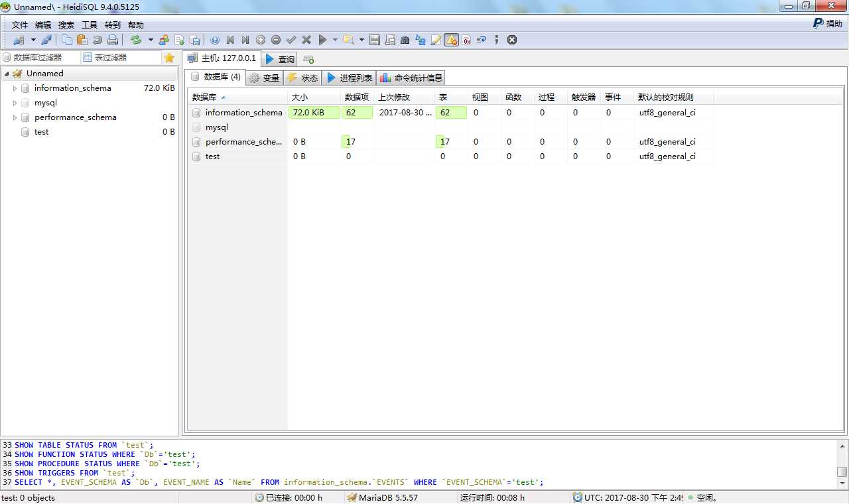Open the 转到 menu

pos(113,25)
